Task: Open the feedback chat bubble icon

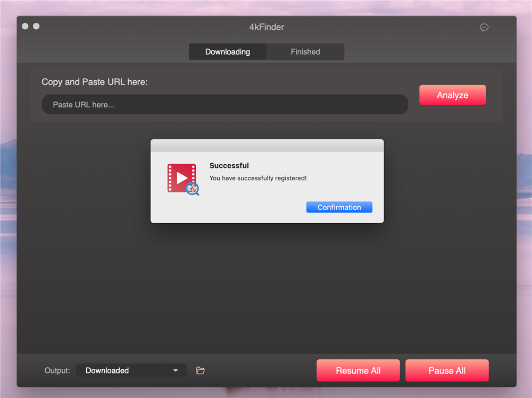Action: [484, 28]
